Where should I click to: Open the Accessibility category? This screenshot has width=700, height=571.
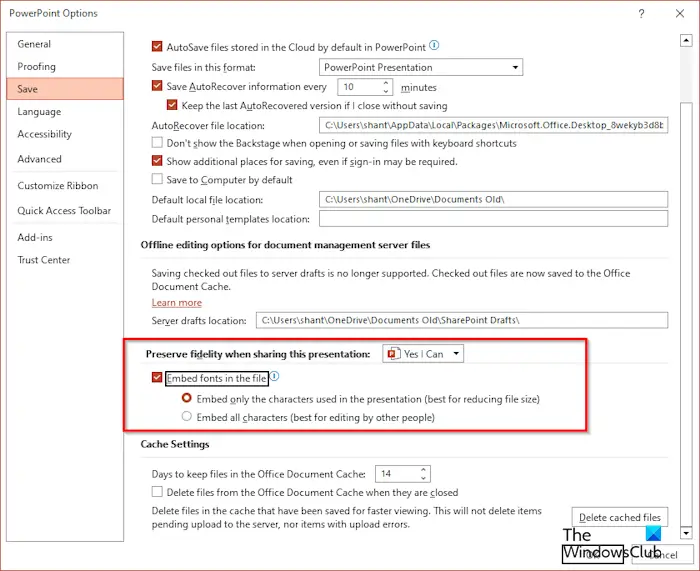pos(65,134)
